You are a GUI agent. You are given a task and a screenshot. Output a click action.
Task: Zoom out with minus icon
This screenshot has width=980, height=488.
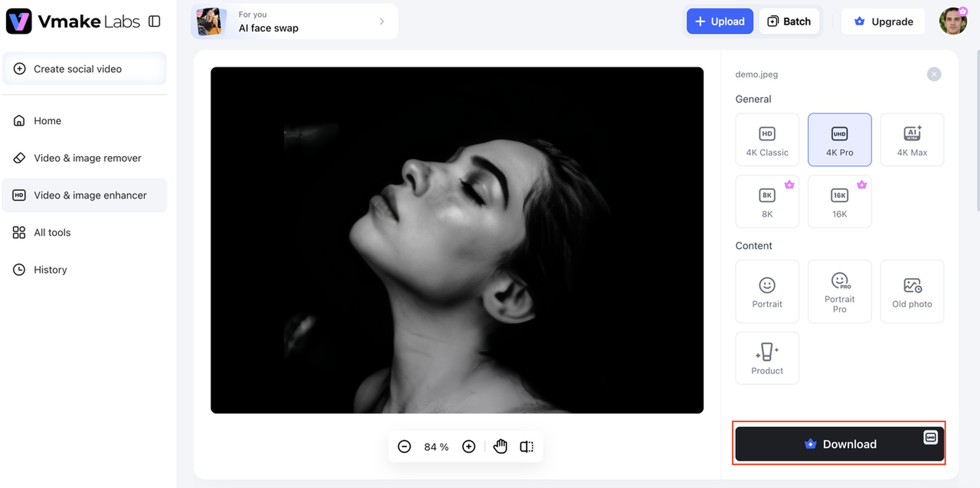[404, 447]
